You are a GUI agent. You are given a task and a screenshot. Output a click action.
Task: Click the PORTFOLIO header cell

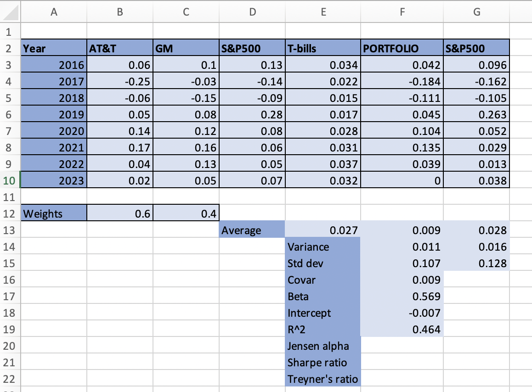(402, 48)
